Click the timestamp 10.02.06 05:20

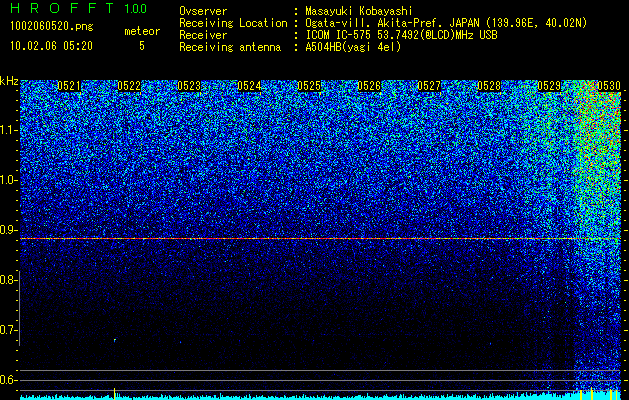[x=51, y=46]
